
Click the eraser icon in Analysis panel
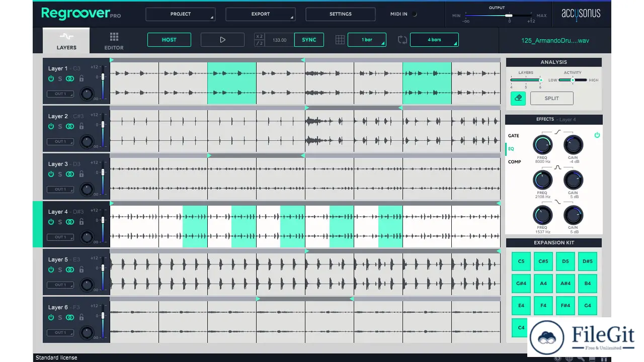point(518,99)
